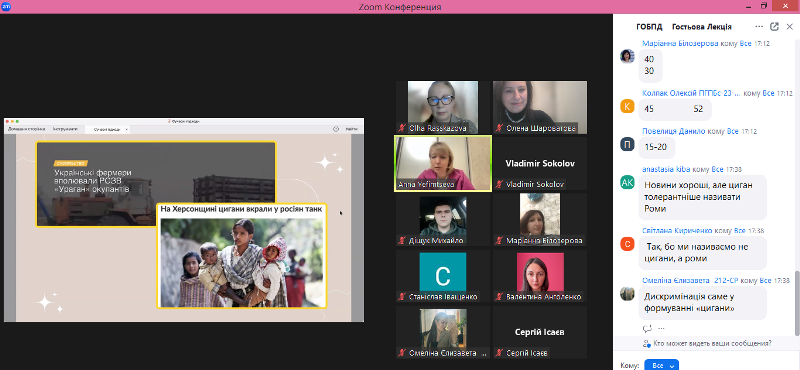This screenshot has width=800, height=370.
Task: Click the muted mic icon on Vladimir Sokolov's label
Action: tap(499, 184)
